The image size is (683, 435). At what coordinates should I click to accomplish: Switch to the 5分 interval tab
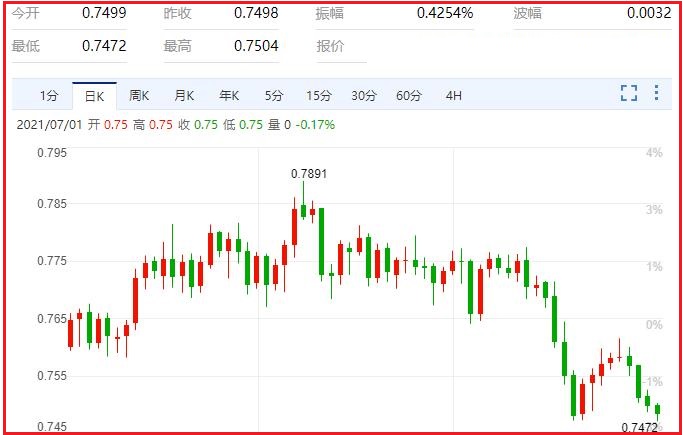tap(274, 95)
